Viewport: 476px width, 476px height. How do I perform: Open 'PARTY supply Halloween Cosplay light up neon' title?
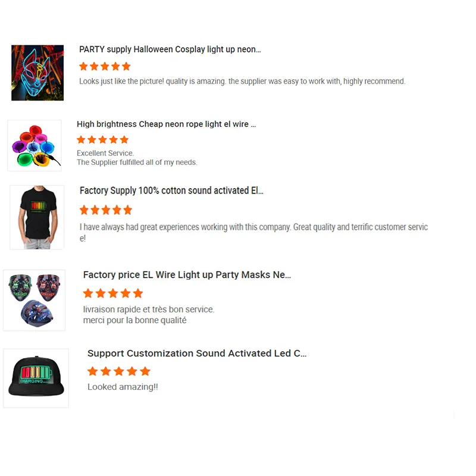pyautogui.click(x=170, y=49)
